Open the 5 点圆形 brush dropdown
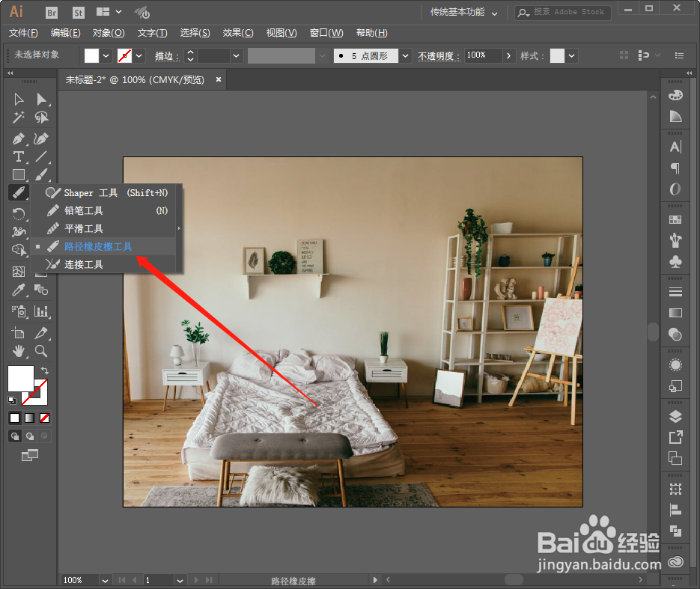This screenshot has width=700, height=589. (405, 56)
